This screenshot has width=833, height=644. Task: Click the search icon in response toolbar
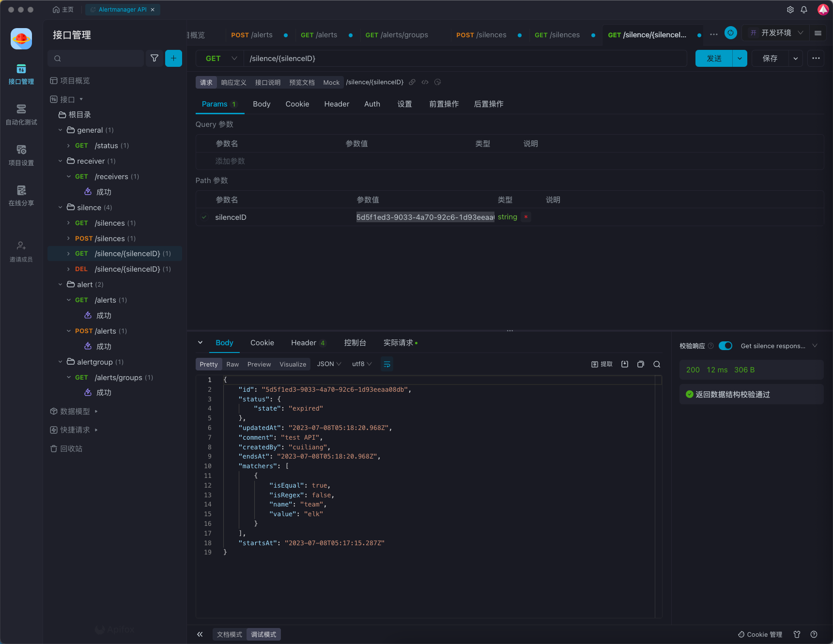pyautogui.click(x=657, y=364)
